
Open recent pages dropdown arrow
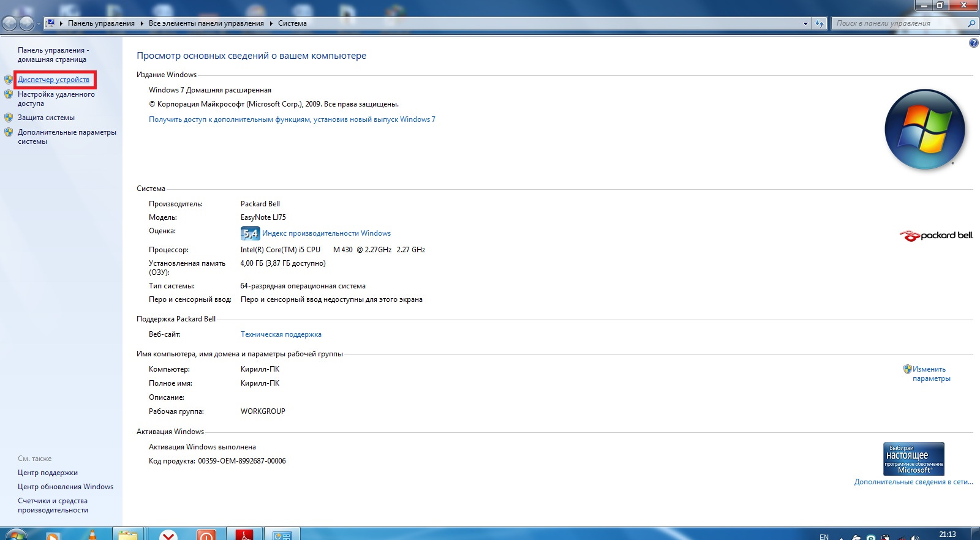click(x=39, y=24)
